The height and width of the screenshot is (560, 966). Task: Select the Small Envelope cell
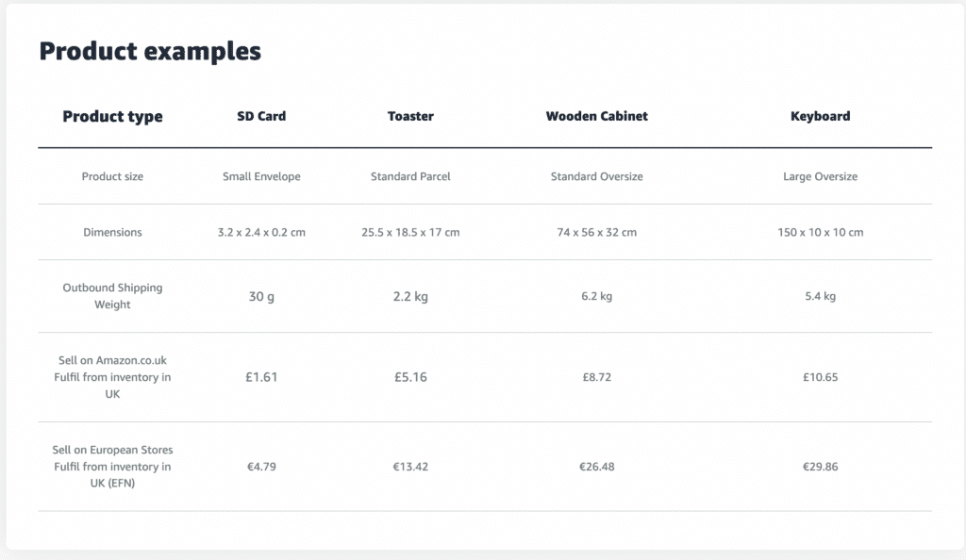tap(261, 176)
